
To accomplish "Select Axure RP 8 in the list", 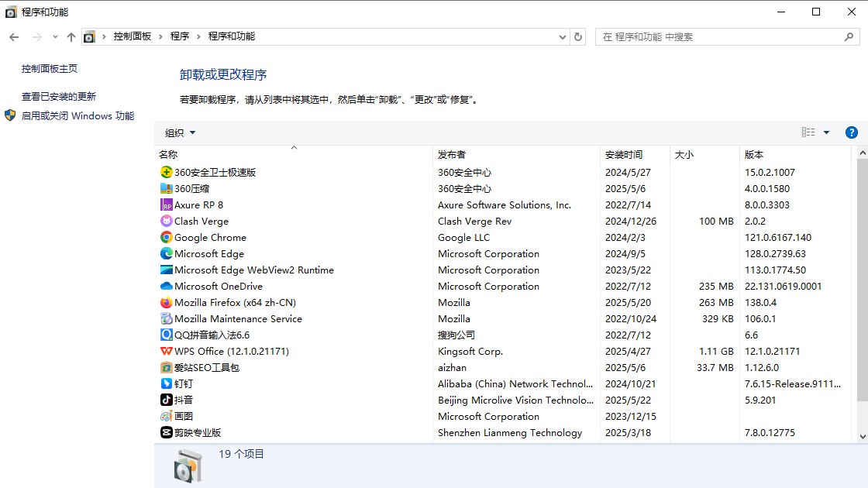I will click(198, 204).
